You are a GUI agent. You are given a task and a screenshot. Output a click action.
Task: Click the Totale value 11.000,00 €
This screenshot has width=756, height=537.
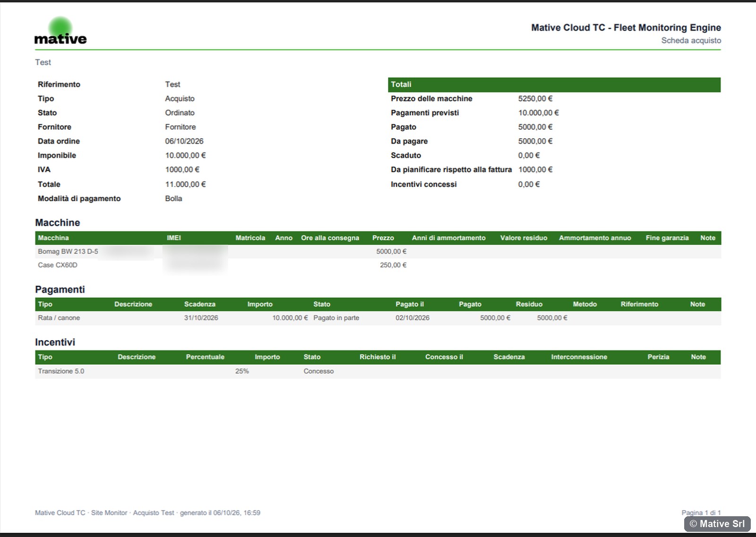(x=185, y=184)
